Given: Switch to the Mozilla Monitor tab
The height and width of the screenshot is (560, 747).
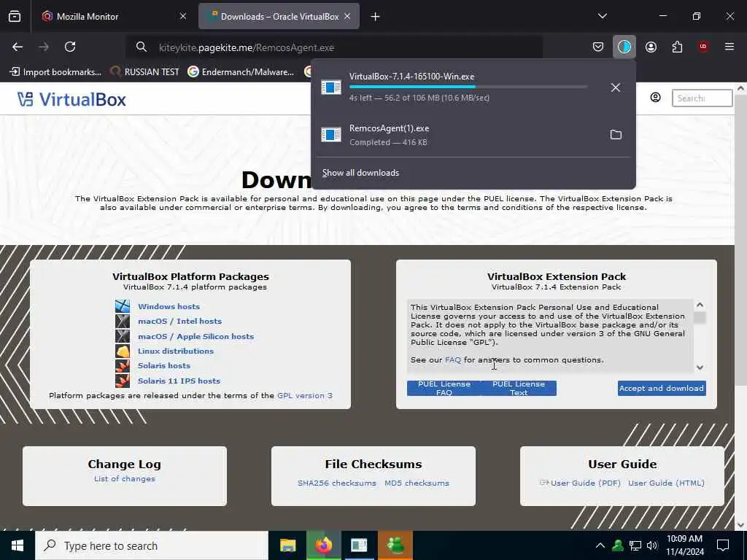Looking at the screenshot, I should (x=113, y=17).
